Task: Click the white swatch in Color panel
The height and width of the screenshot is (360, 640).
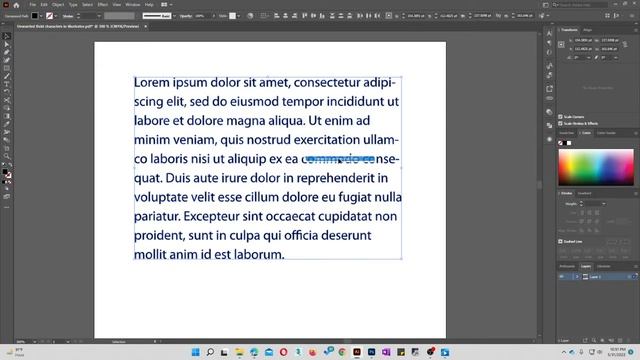Action: click(569, 143)
